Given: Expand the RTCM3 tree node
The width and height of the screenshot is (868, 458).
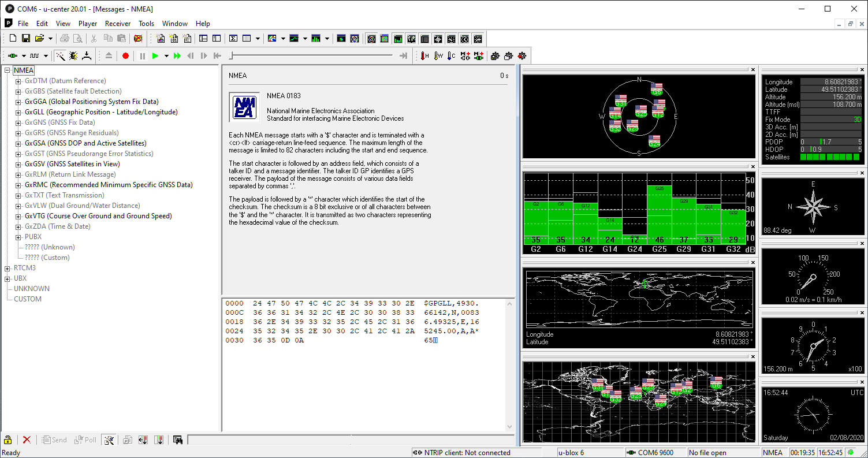Looking at the screenshot, I should (8, 268).
